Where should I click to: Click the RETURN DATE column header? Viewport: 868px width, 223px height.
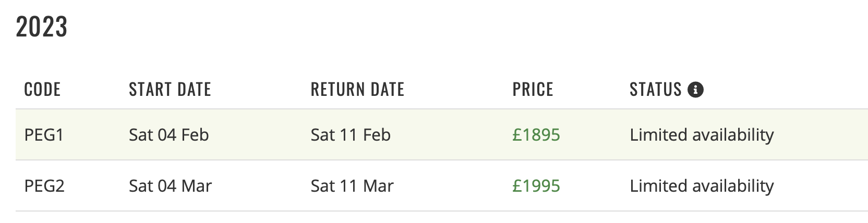[358, 90]
